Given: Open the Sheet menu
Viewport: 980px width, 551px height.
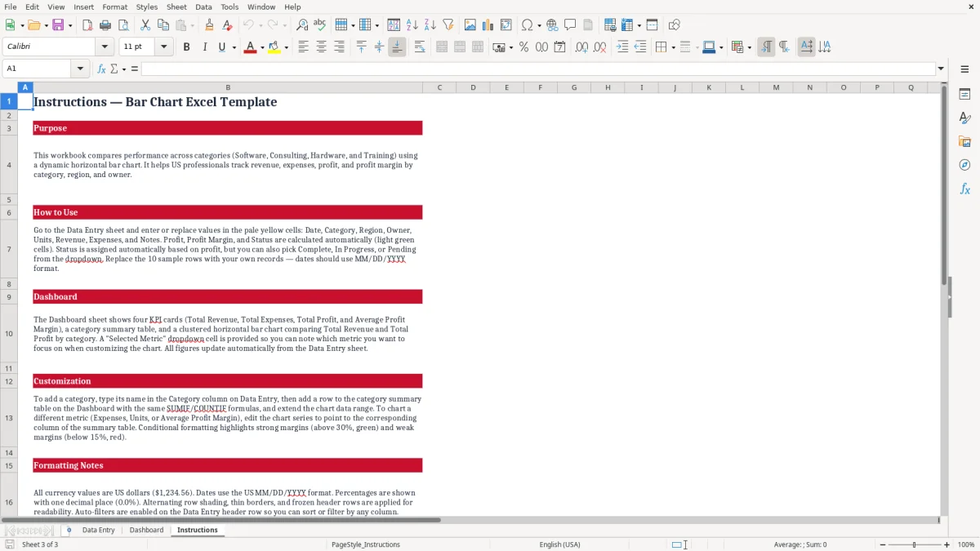Looking at the screenshot, I should (176, 7).
